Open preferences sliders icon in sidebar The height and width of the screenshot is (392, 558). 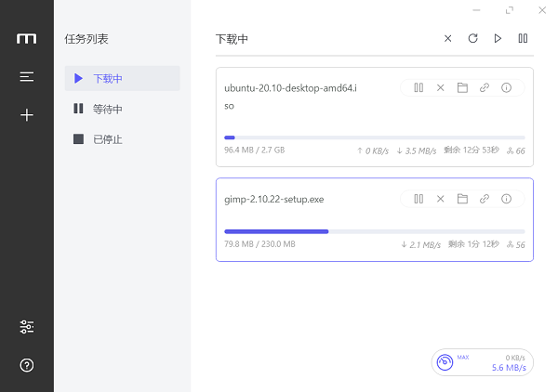pos(27,327)
